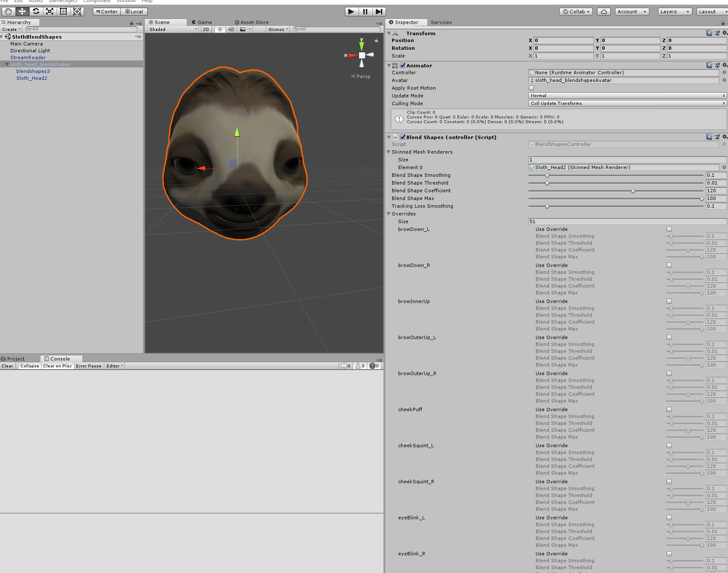The height and width of the screenshot is (573, 728).
Task: Open the Culling Mode dropdown
Action: tap(626, 103)
